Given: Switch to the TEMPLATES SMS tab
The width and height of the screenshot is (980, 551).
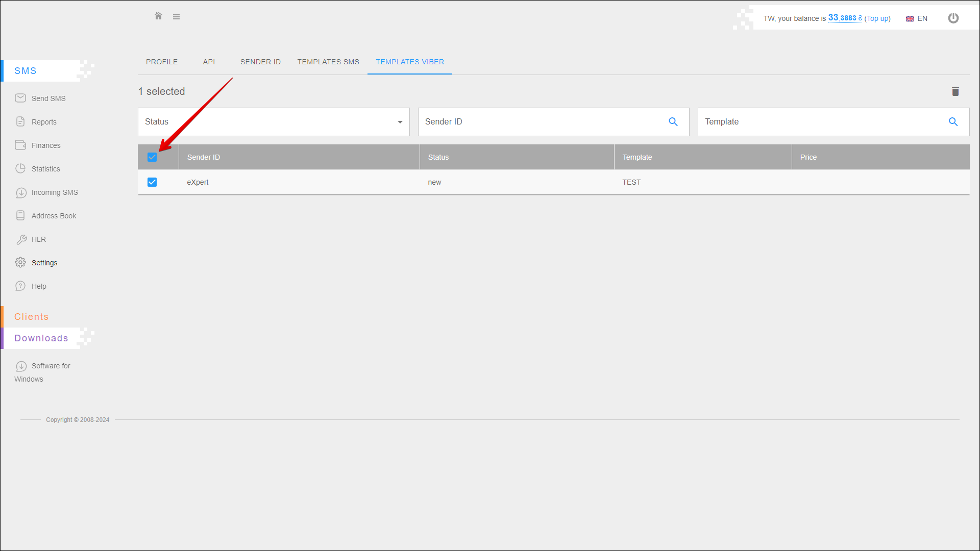Looking at the screenshot, I should 328,62.
